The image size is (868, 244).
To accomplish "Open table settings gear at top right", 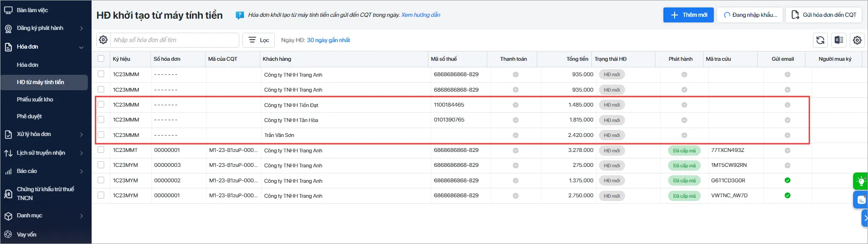I will coord(857,40).
